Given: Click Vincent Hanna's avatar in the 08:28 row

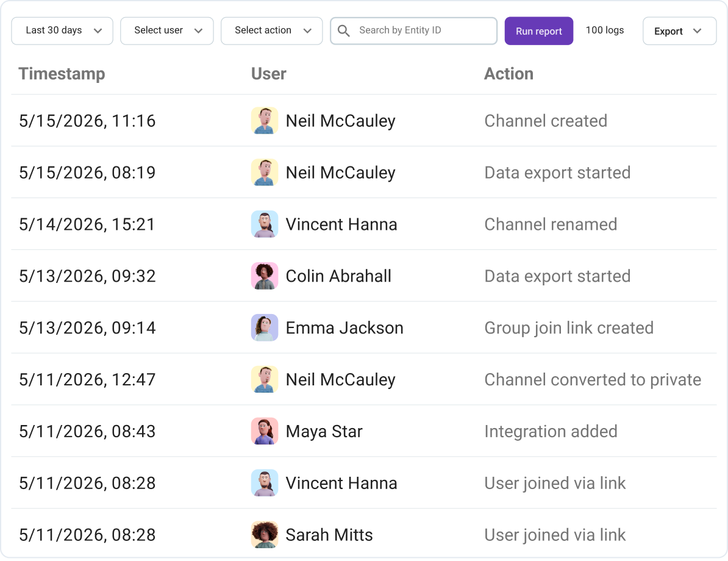Looking at the screenshot, I should (265, 483).
